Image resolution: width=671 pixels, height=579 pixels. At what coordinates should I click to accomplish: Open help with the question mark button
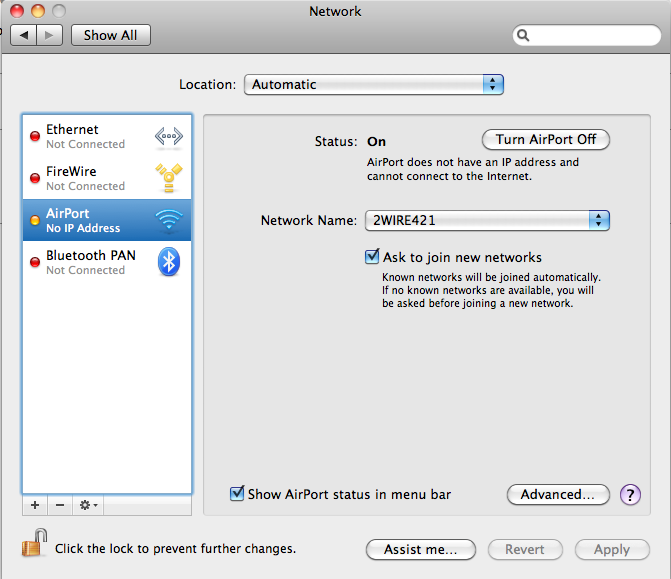click(630, 495)
